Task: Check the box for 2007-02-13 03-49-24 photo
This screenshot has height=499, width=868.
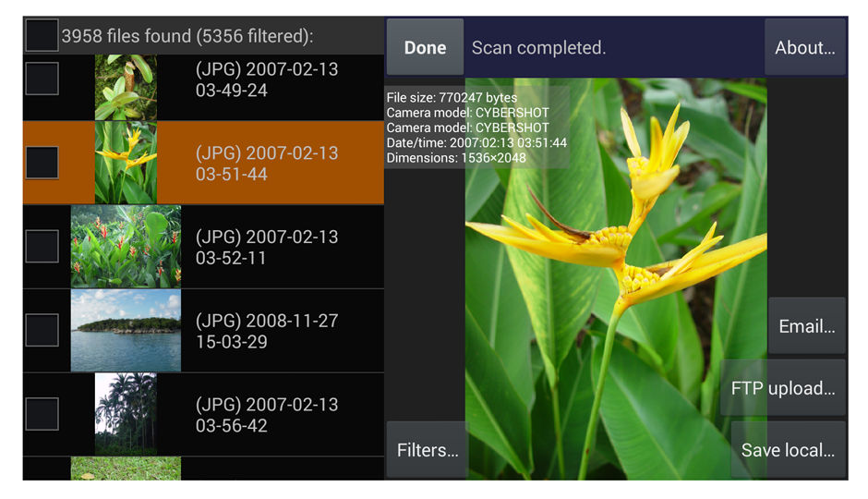Action: pos(42,79)
